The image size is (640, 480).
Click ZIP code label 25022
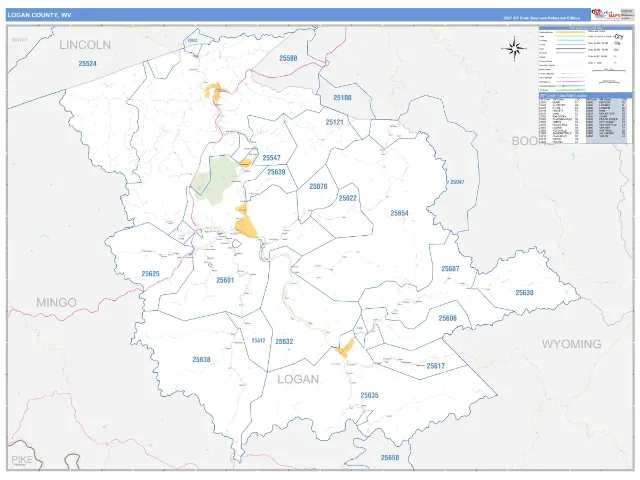tap(348, 198)
